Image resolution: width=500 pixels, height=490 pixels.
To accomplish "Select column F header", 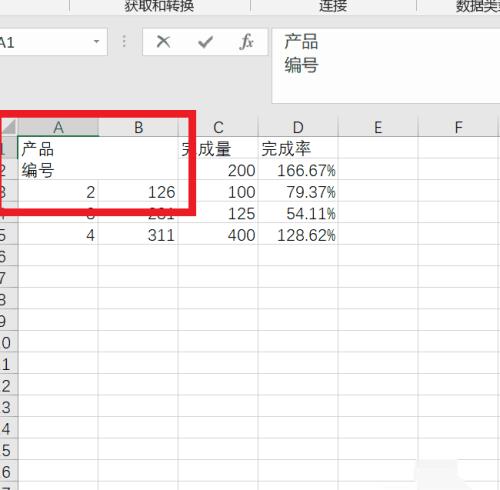I will tap(458, 127).
